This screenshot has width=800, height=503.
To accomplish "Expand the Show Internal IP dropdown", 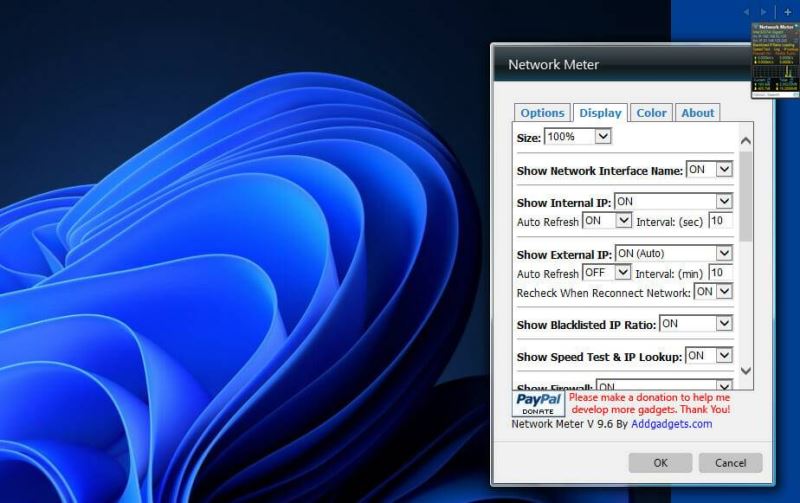I will (673, 202).
